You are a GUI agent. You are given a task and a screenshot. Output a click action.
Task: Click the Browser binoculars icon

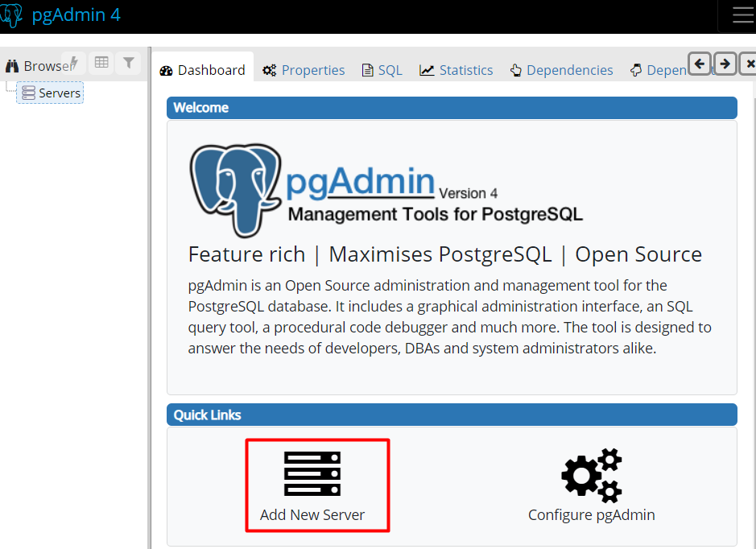tap(12, 66)
